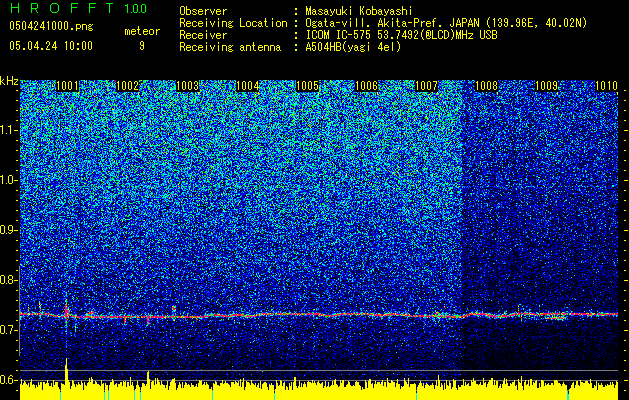Click the 1008 time marker
Viewport: 629px width, 400px height.
click(486, 86)
